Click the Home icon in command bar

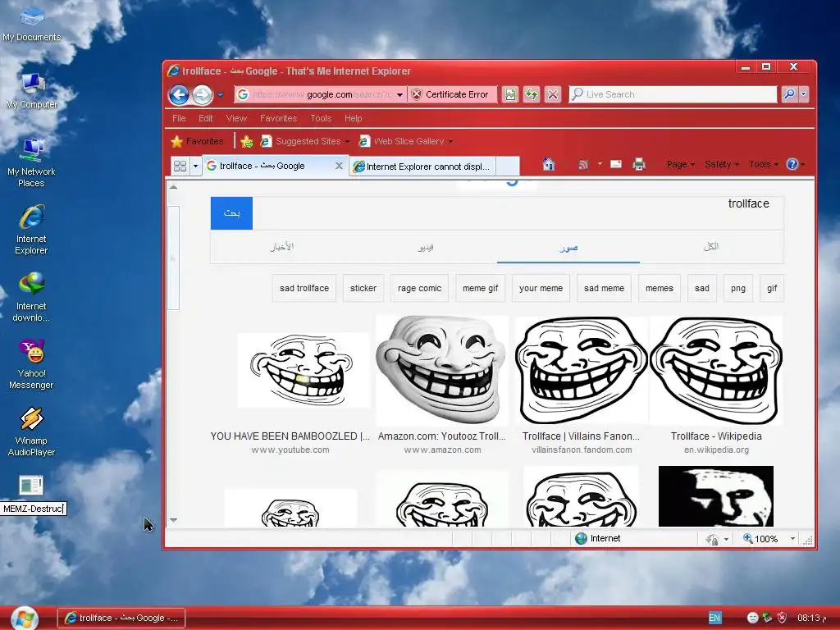[x=548, y=164]
